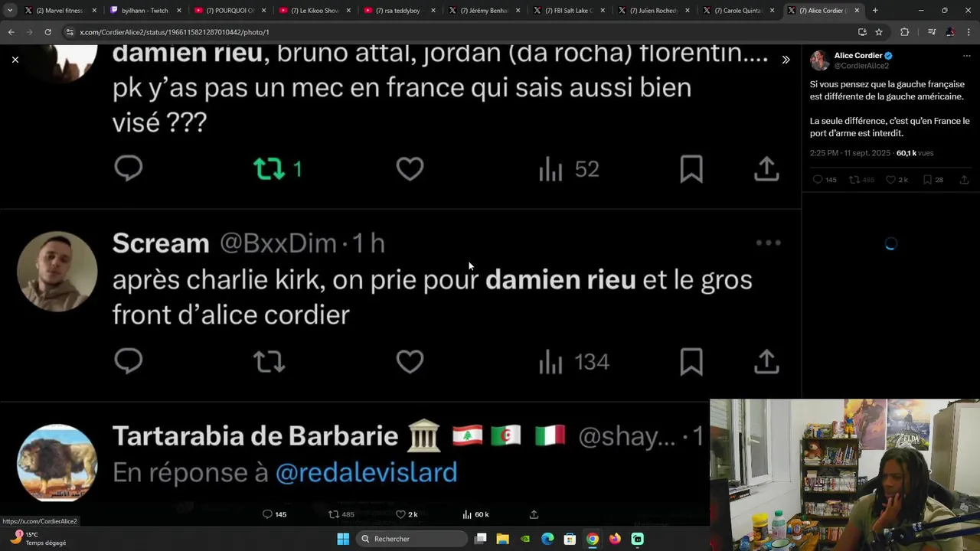
Task: Close the photo viewer with X icon
Action: 15,60
